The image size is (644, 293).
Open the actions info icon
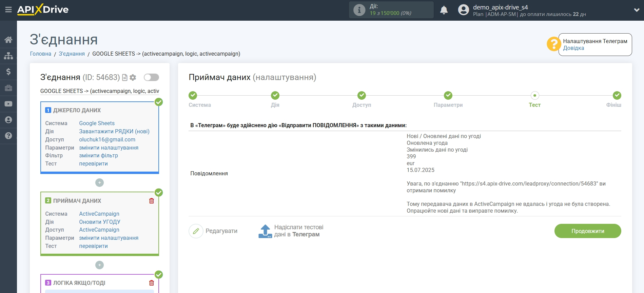tap(359, 10)
